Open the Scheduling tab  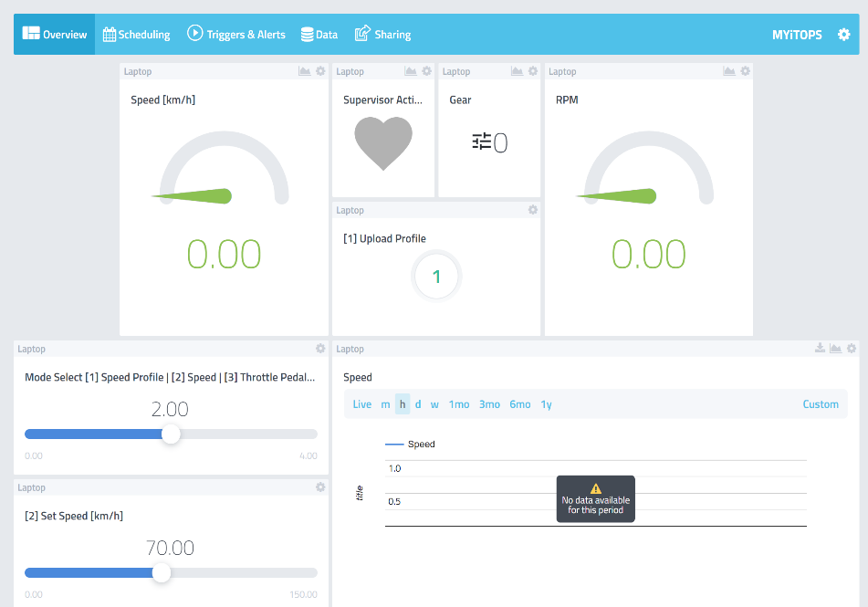coord(137,35)
